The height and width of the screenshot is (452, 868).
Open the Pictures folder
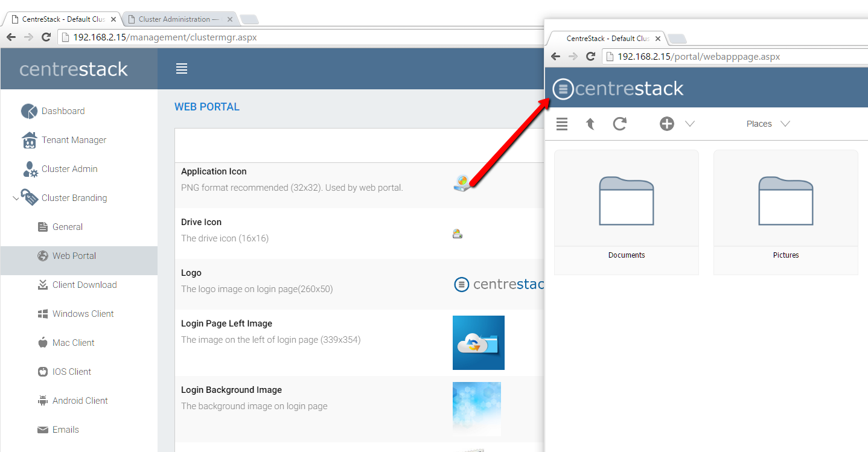pyautogui.click(x=786, y=212)
